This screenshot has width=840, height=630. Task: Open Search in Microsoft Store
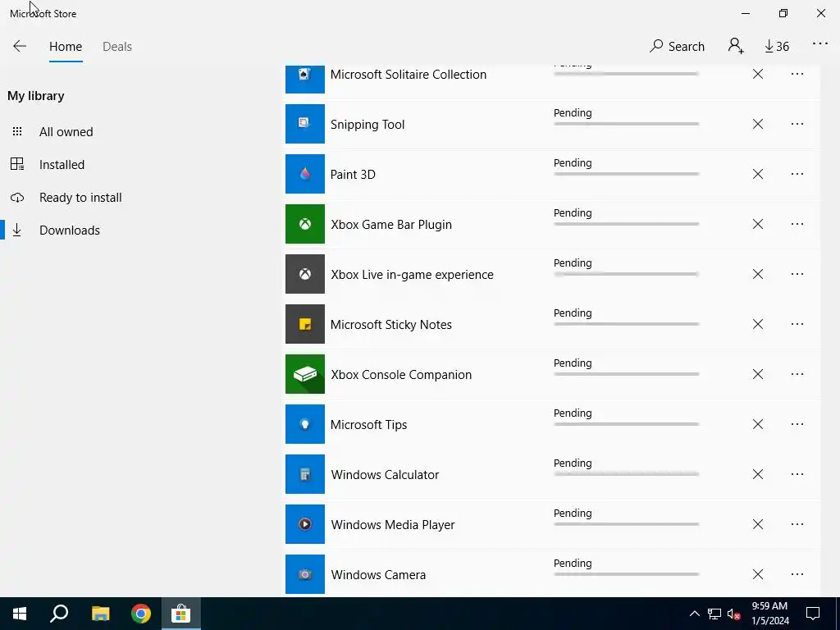(x=677, y=47)
